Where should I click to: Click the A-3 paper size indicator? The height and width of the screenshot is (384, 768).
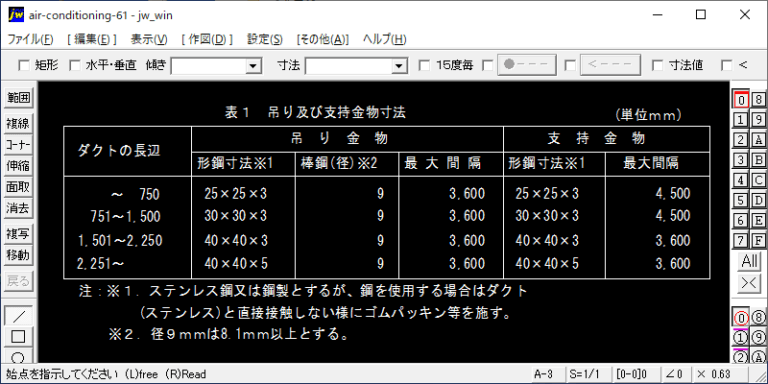[x=547, y=374]
